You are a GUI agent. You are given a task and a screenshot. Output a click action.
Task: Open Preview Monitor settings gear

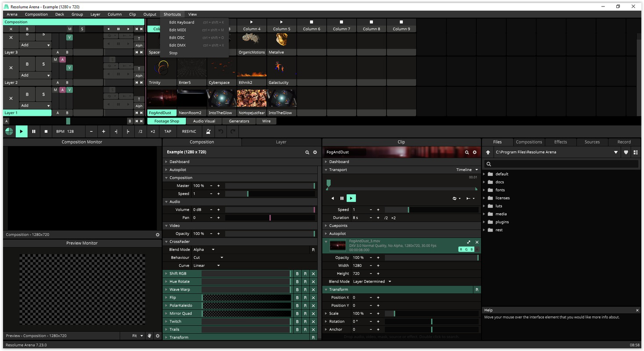[x=158, y=336]
